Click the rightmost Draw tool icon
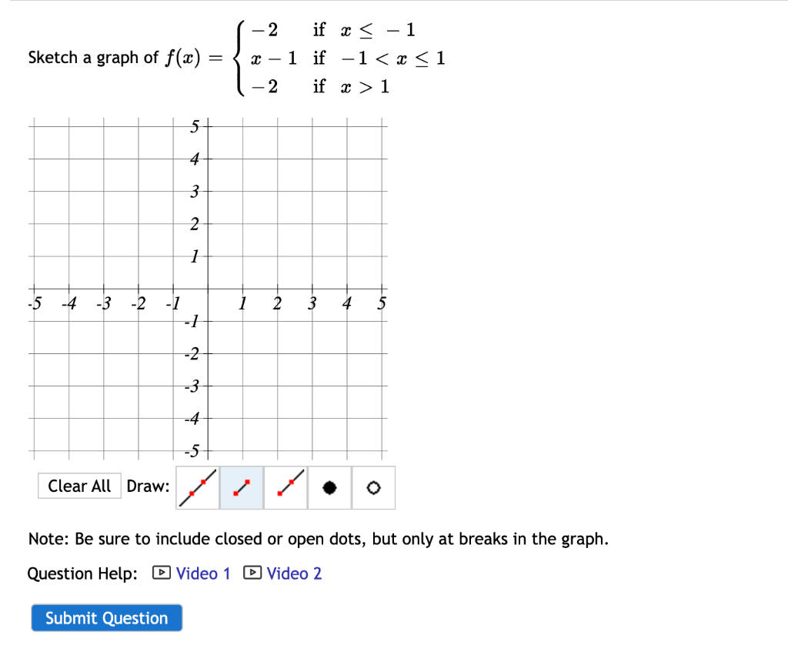Image resolution: width=788 pixels, height=672 pixels. [x=372, y=487]
